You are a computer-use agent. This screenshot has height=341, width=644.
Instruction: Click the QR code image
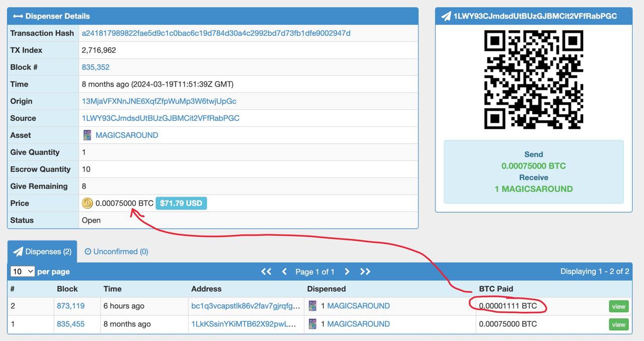click(533, 79)
